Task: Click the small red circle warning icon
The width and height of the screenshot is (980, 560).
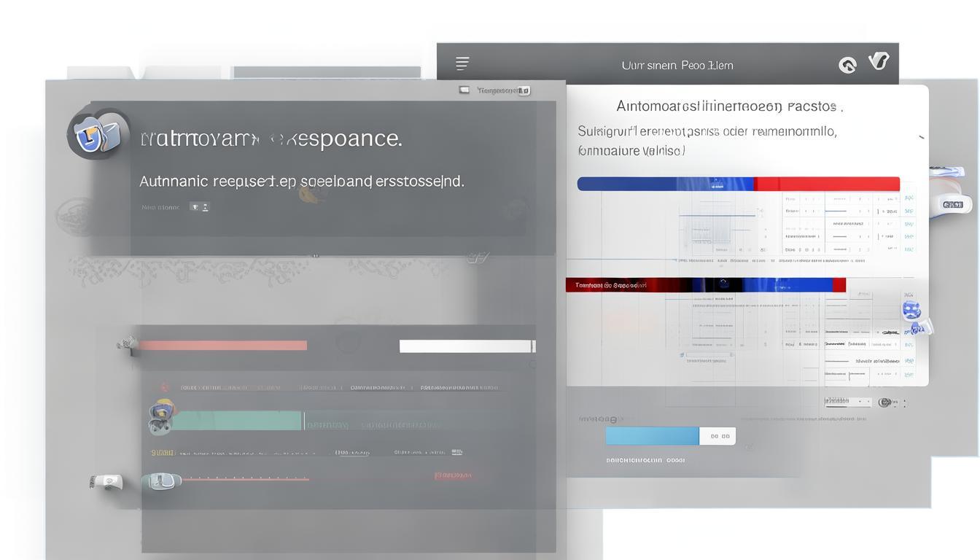Action: (165, 387)
